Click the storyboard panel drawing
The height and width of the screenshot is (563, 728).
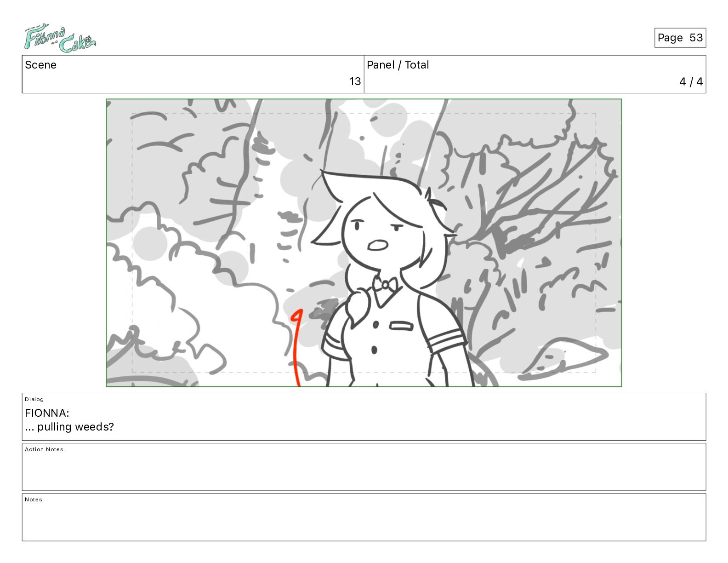click(x=364, y=243)
